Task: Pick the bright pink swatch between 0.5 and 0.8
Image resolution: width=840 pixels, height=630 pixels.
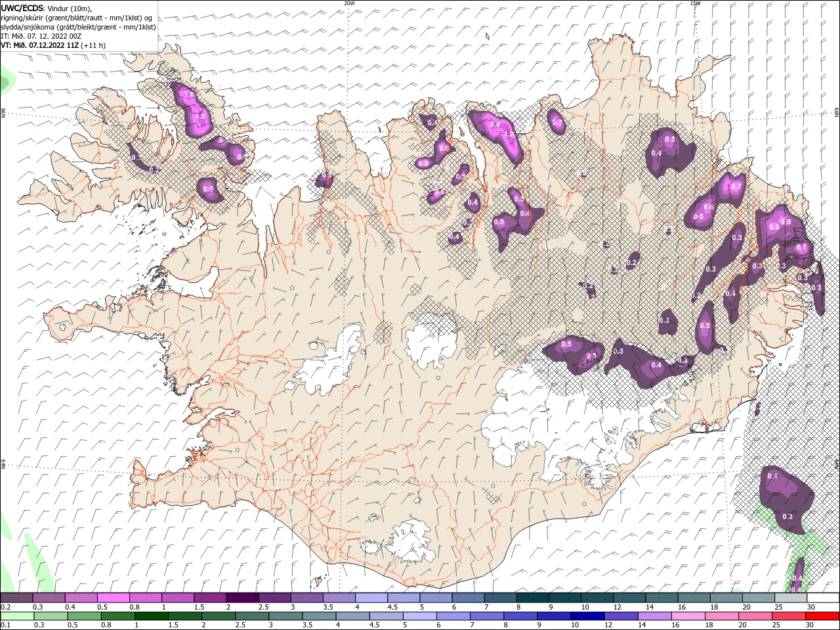Action: [x=113, y=598]
